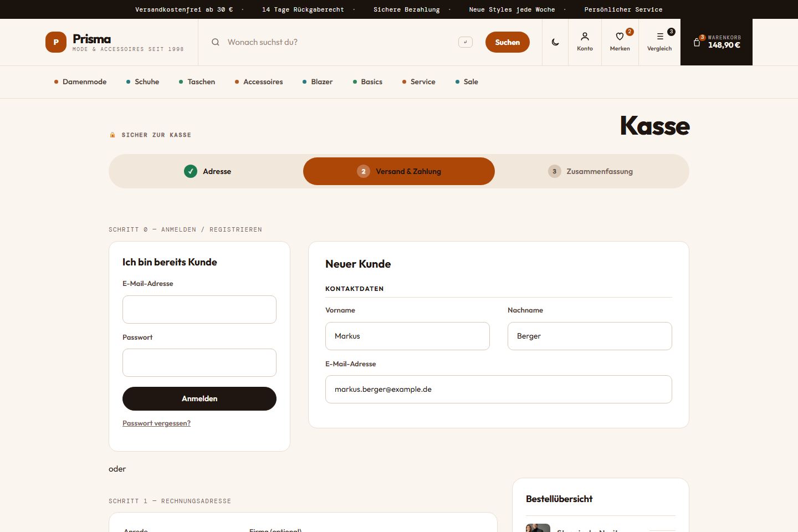Click the green checkmark on Adresse step
The height and width of the screenshot is (532, 798).
pyautogui.click(x=191, y=171)
